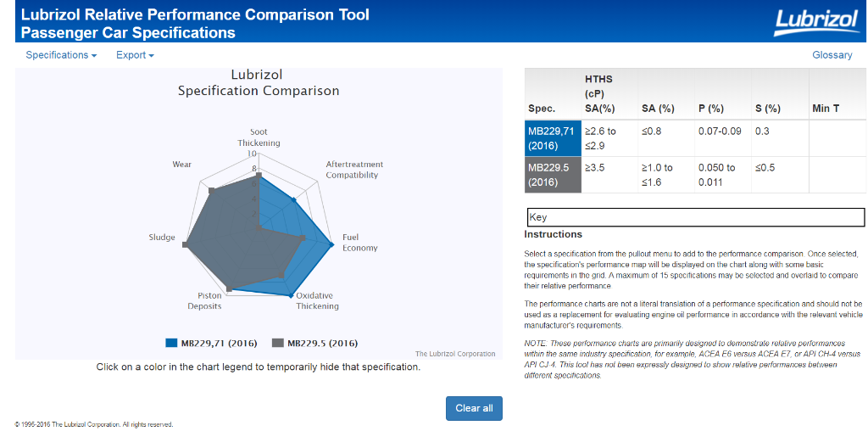Click the MB229.5 (2016) legend label
The width and height of the screenshot is (868, 431).
[322, 343]
